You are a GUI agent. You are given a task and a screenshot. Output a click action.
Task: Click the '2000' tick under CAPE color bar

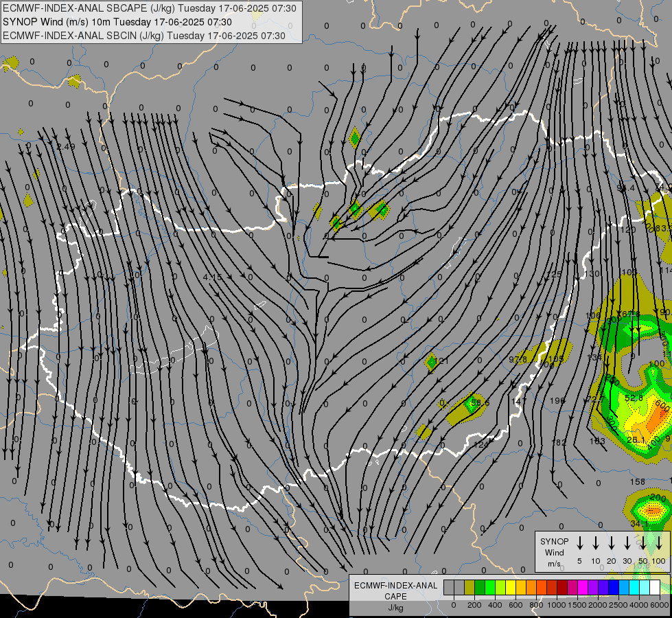598,605
